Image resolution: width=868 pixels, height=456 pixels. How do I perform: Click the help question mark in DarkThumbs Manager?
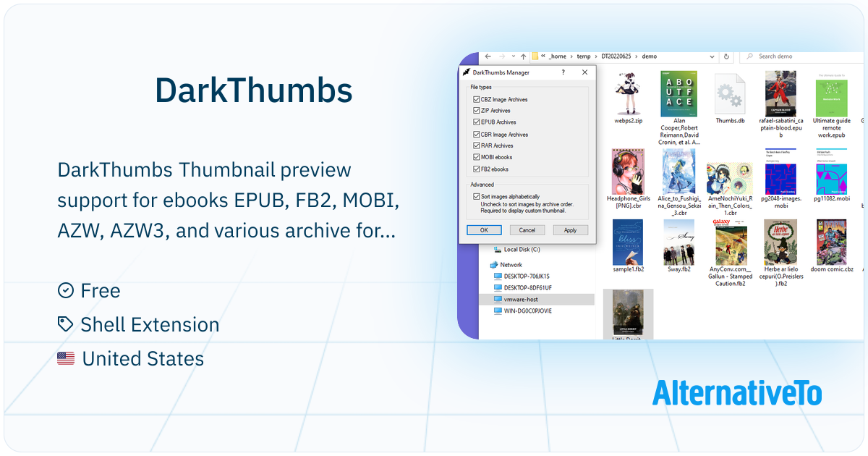click(x=563, y=72)
